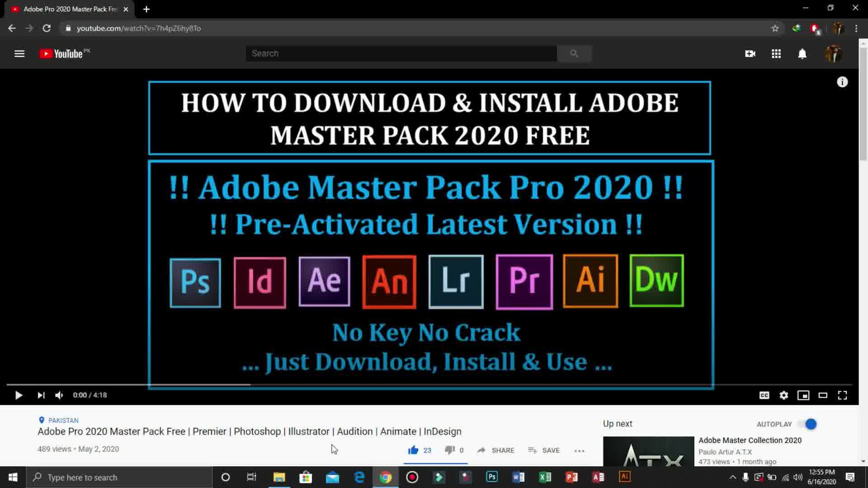Screen dimensions: 868x488
Task: Bookmark this page with the star
Action: (x=775, y=28)
